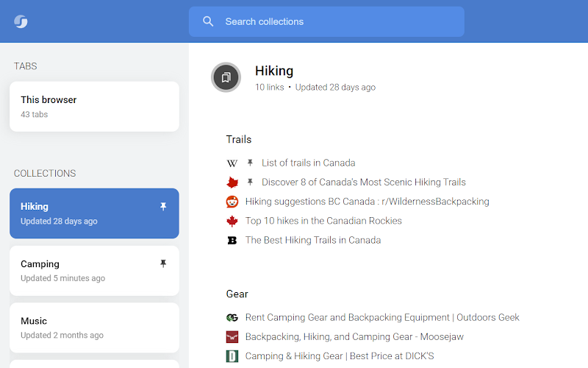Click the Gear section heading
Viewport: 588px width, 368px height.
pyautogui.click(x=237, y=294)
